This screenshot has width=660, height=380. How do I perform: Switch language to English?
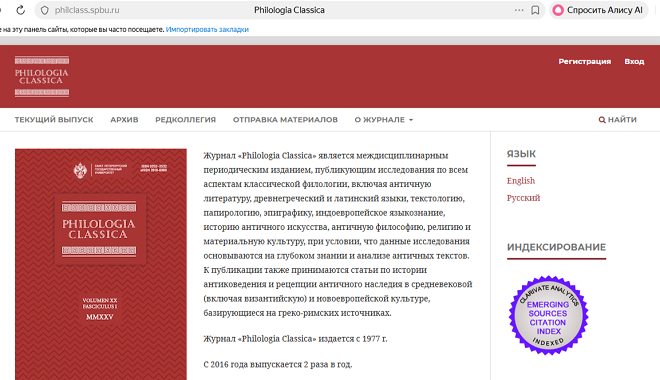521,181
